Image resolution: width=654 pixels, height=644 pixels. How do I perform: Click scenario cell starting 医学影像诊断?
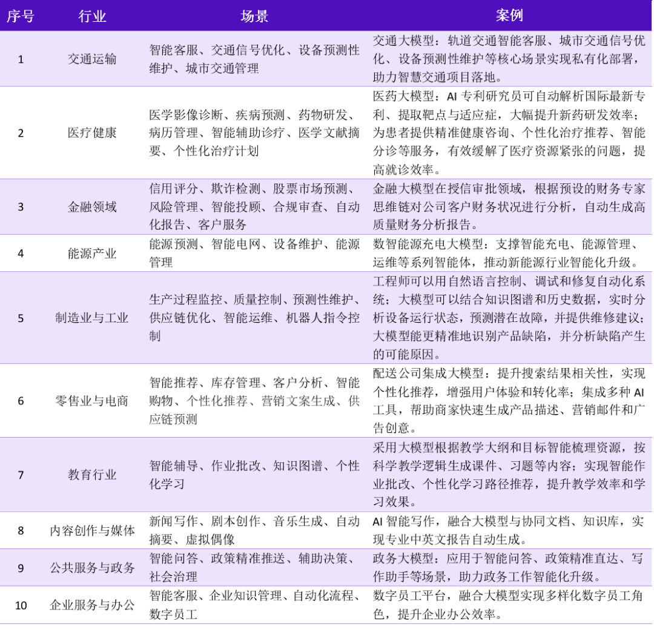(x=254, y=133)
